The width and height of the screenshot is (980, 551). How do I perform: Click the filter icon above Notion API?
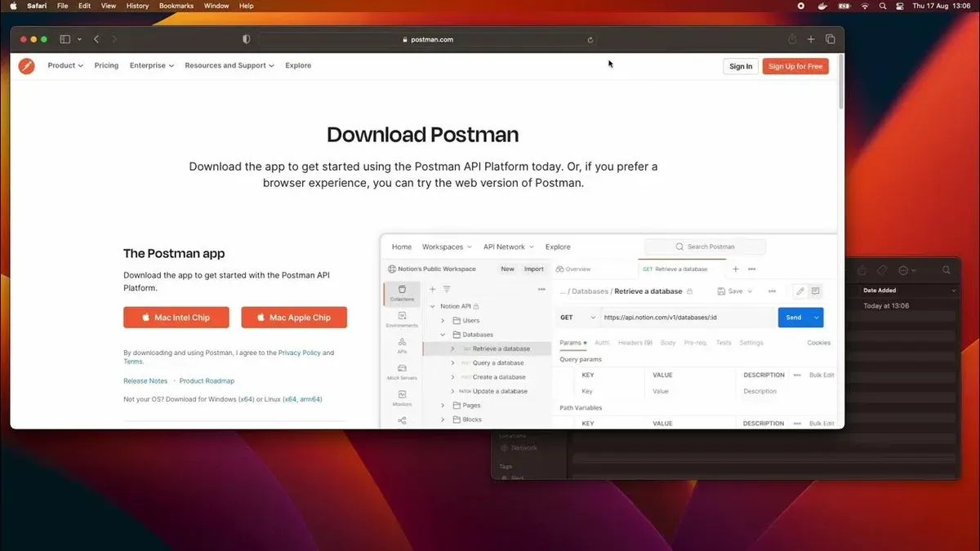point(447,289)
